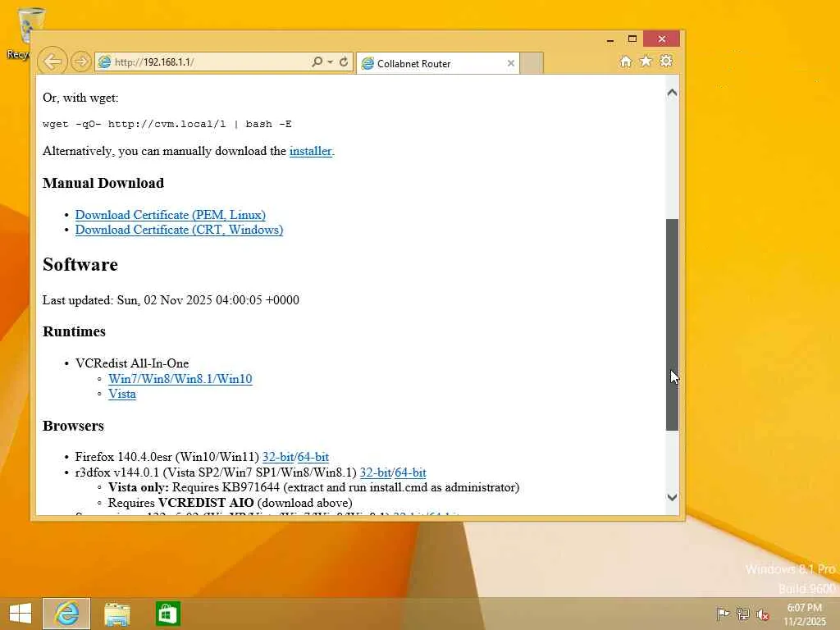The image size is (840, 630).
Task: Download r3dfox v144.0.1 32-bit
Action: 376,472
